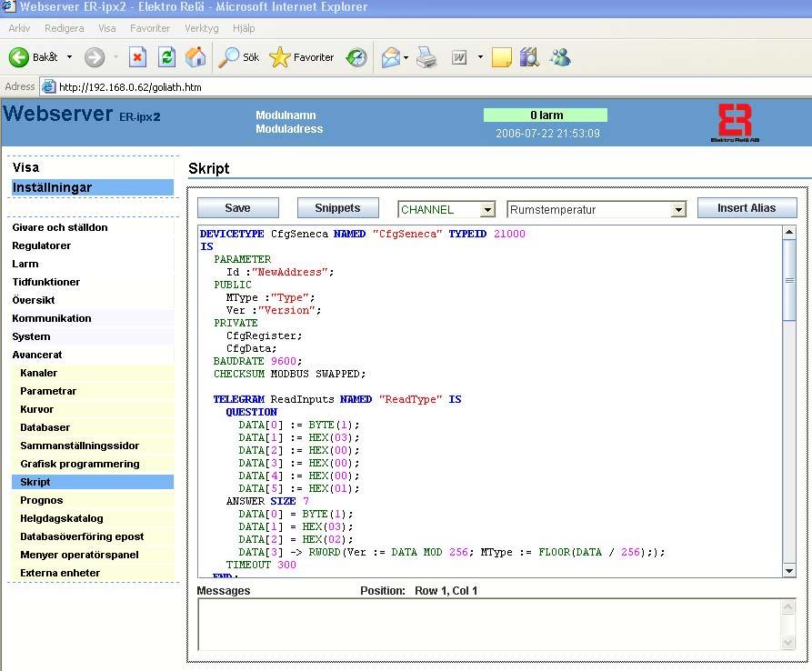812x671 pixels.
Task: Open Externa enheter subpage
Action: [x=93, y=573]
